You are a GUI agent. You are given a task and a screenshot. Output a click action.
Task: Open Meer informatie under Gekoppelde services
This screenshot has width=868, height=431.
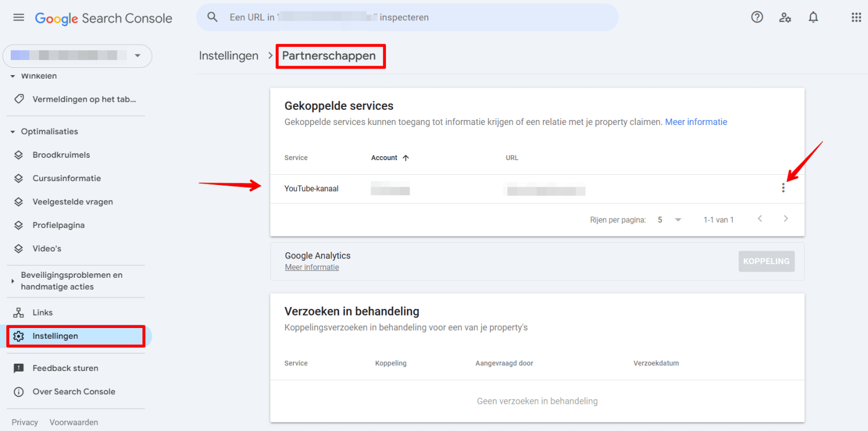(x=696, y=122)
